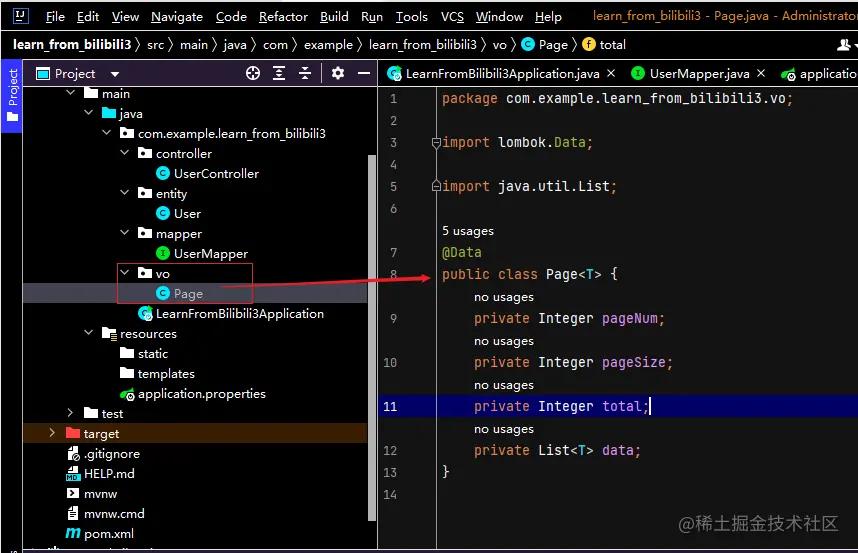The height and width of the screenshot is (553, 858).
Task: Open the View menu
Action: 125,16
